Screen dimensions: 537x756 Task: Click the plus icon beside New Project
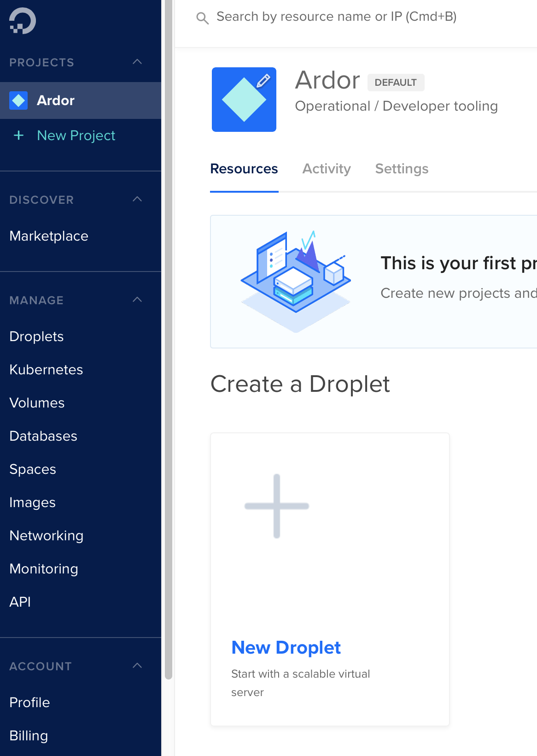pos(18,136)
